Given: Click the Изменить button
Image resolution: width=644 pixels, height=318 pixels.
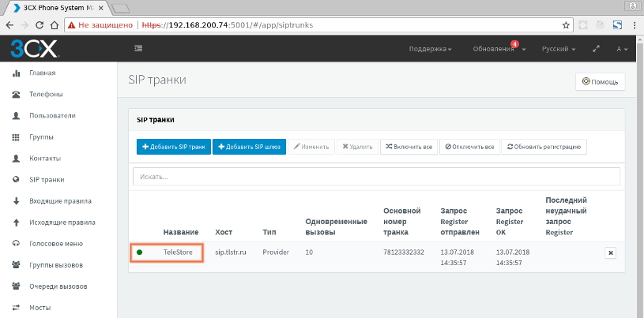Looking at the screenshot, I should coord(311,147).
